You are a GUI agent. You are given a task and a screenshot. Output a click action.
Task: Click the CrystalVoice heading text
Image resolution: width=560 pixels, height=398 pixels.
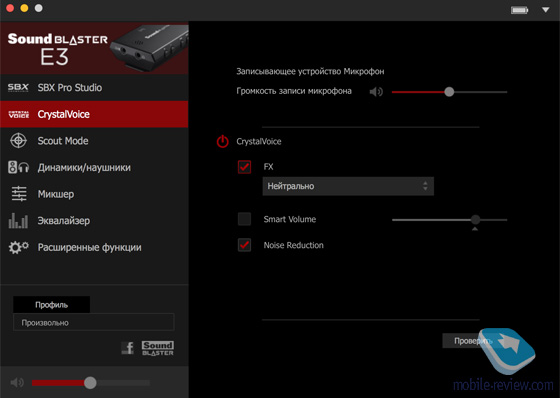[x=259, y=141]
